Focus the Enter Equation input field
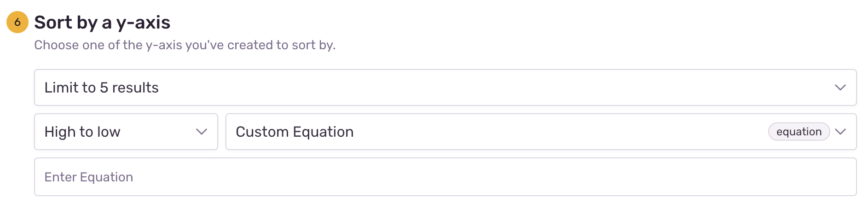 [x=445, y=177]
